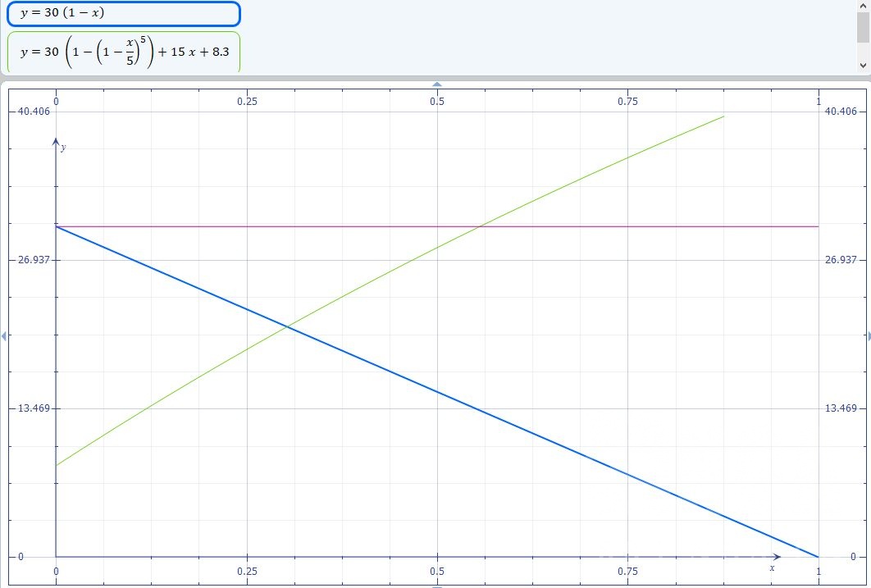Image resolution: width=871 pixels, height=588 pixels.
Task: Click the 0.5 label on the lower axis
Action: point(437,572)
